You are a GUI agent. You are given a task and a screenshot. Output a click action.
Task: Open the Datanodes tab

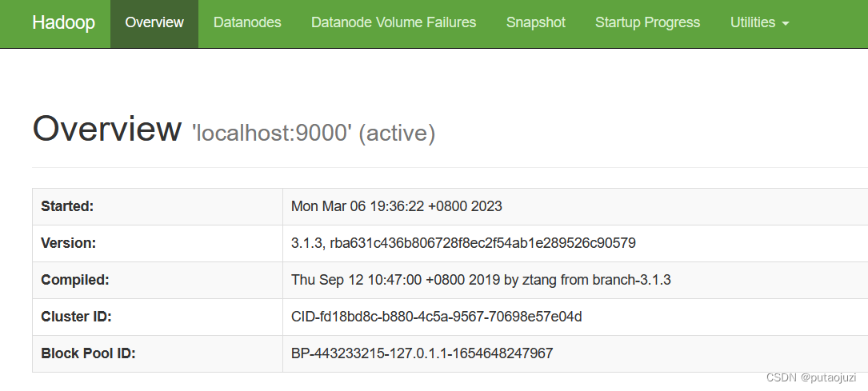click(247, 22)
